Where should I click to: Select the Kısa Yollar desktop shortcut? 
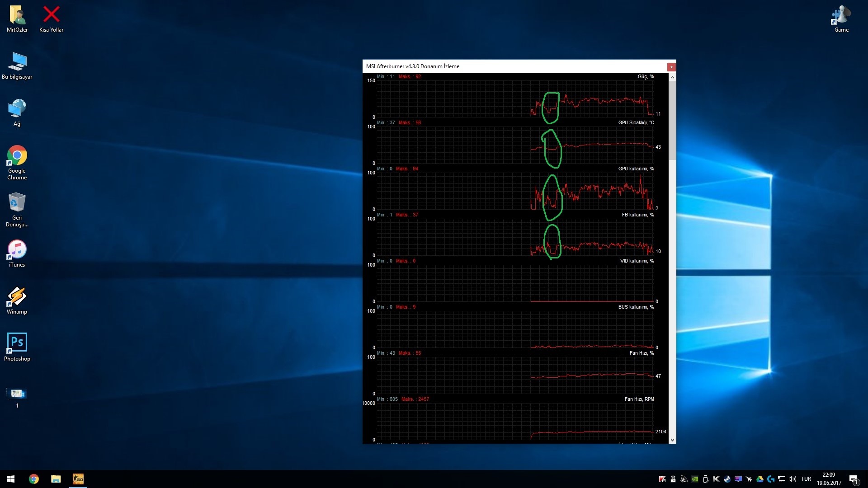point(51,19)
